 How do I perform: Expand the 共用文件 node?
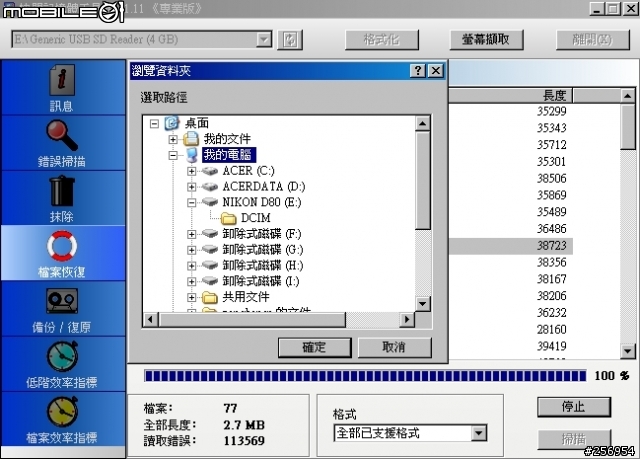click(x=191, y=297)
